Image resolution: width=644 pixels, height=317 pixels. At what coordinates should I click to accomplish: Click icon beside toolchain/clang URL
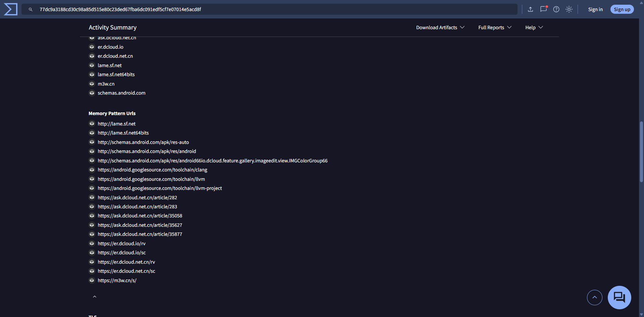pyautogui.click(x=92, y=170)
